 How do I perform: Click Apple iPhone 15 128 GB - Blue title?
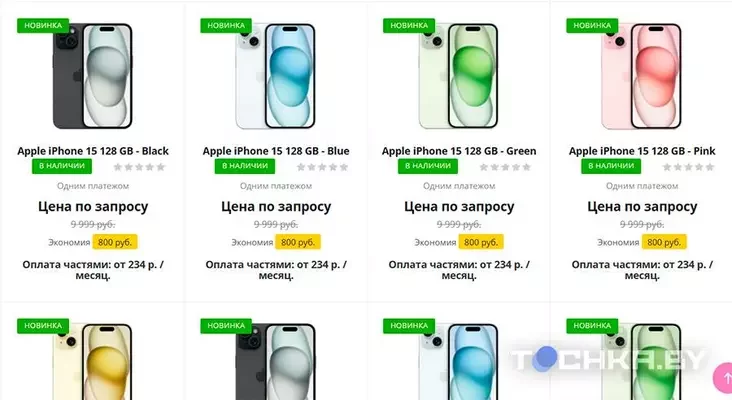[276, 151]
